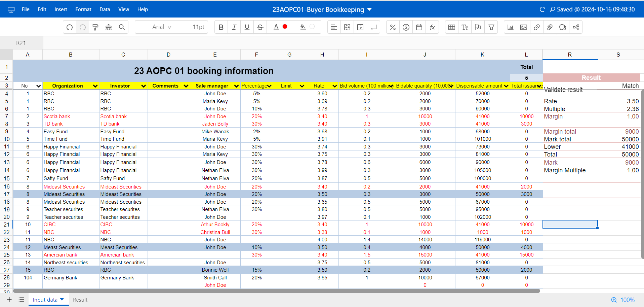Insert an image
This screenshot has width=644, height=307.
point(524,27)
